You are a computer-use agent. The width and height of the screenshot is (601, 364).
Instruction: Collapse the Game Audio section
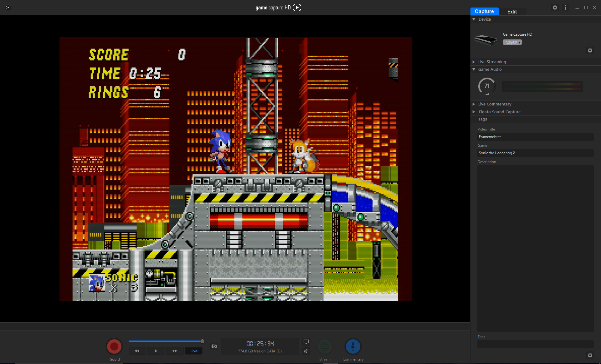[x=474, y=69]
